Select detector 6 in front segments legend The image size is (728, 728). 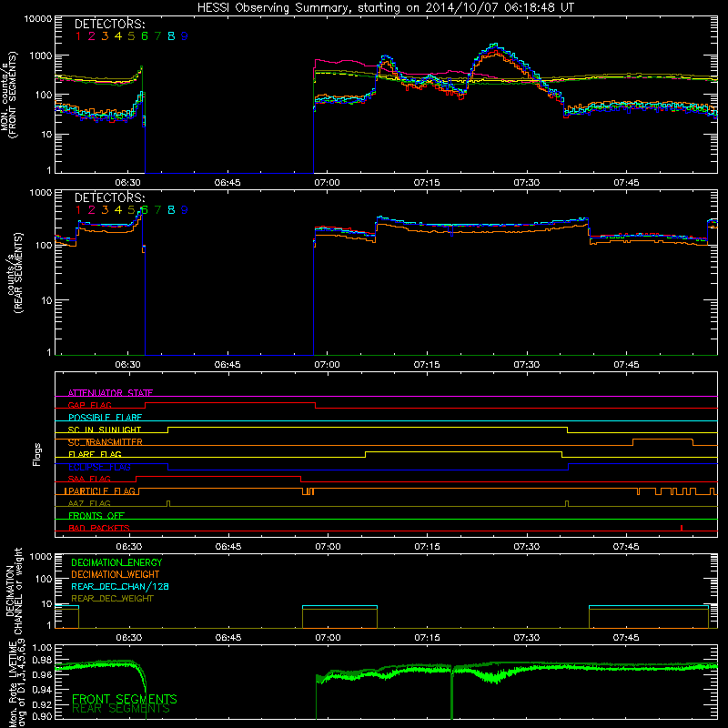click(x=145, y=36)
